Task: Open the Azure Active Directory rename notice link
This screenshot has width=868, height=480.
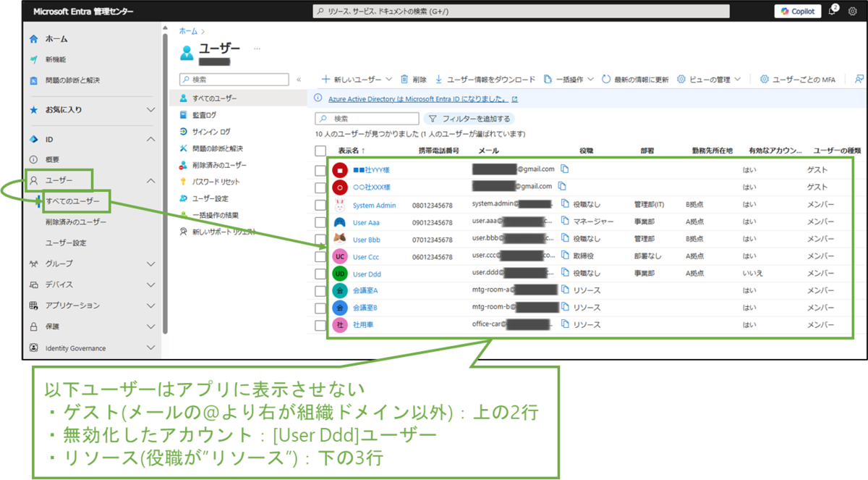Action: click(x=422, y=99)
